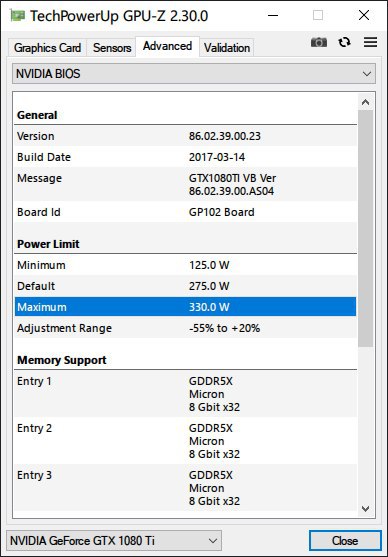Click the vertical scrollbar thumb

365,228
